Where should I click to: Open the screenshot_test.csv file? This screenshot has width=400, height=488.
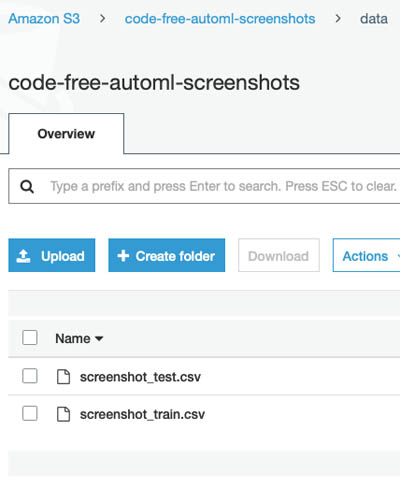[x=140, y=377]
